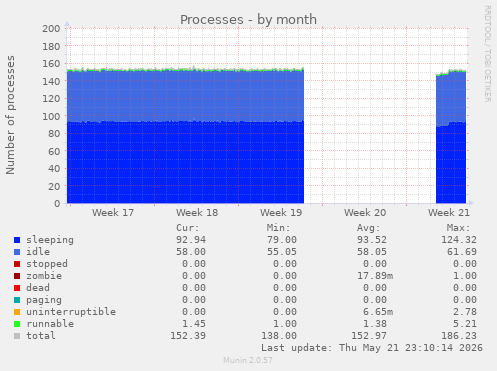Viewport: 497px width, 371px height.
Task: Click sleeping maximum value 124.32
Action: point(459,240)
